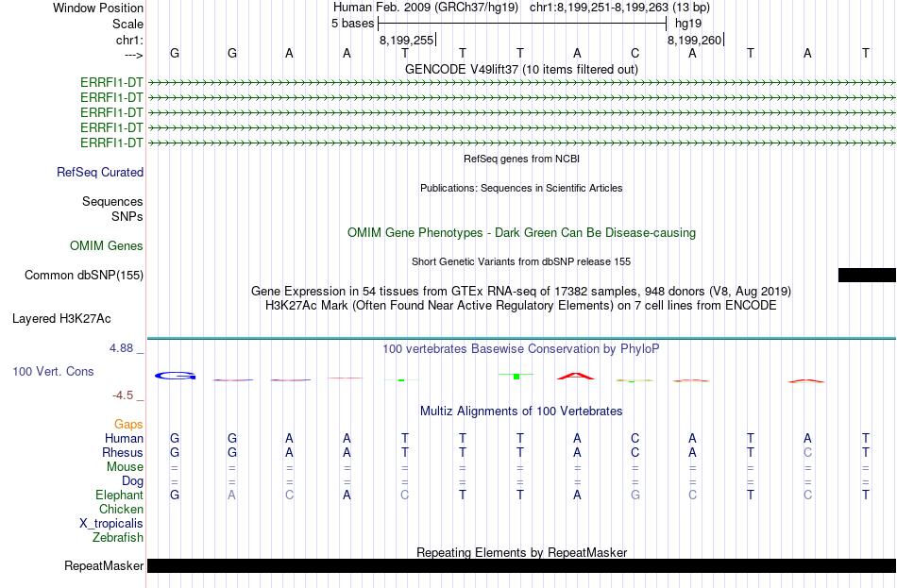Open Short Genetic Variants from dbSNP title
The height and width of the screenshot is (588, 897).
[x=521, y=261]
